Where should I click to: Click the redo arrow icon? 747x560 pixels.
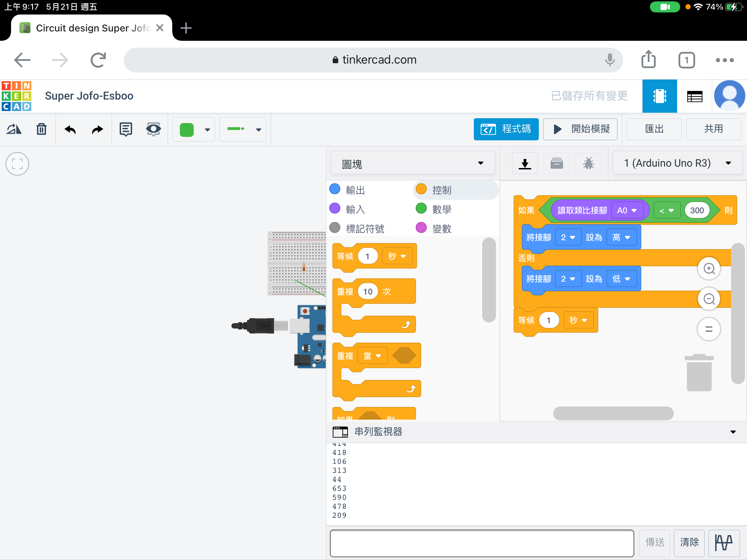tap(98, 129)
